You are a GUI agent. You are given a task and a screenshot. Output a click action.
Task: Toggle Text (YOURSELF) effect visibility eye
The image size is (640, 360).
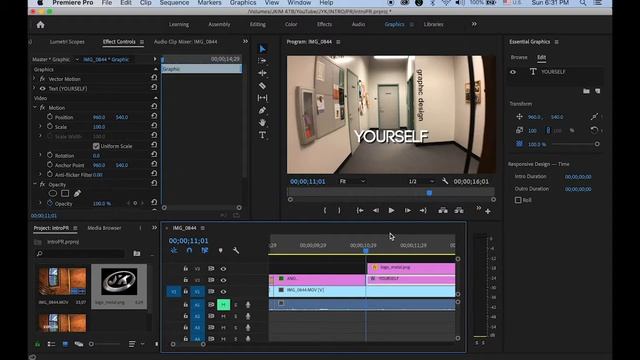click(42, 89)
